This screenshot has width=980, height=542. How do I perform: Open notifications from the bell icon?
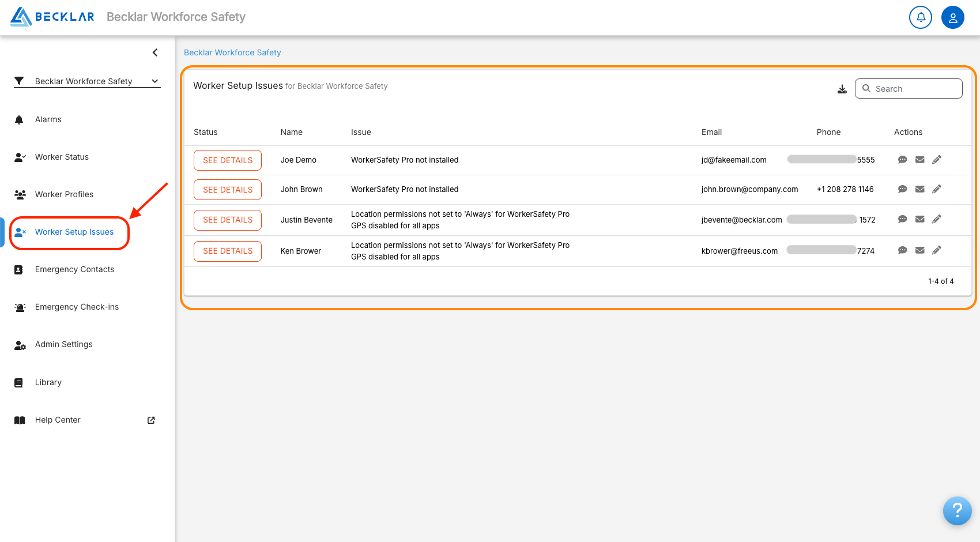920,17
